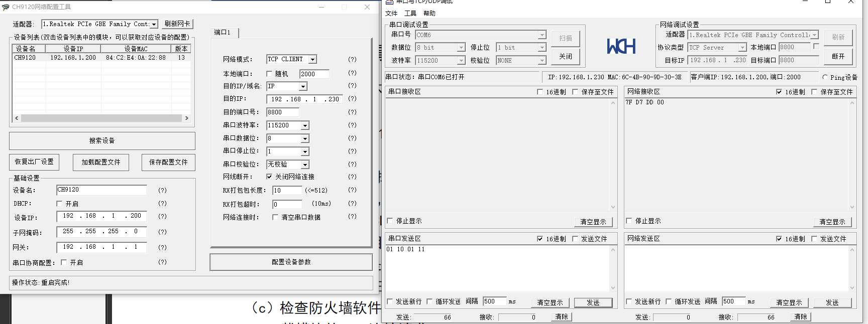Click the (?) beside 串口波特率
Viewport: 868px width, 324px height.
point(352,125)
